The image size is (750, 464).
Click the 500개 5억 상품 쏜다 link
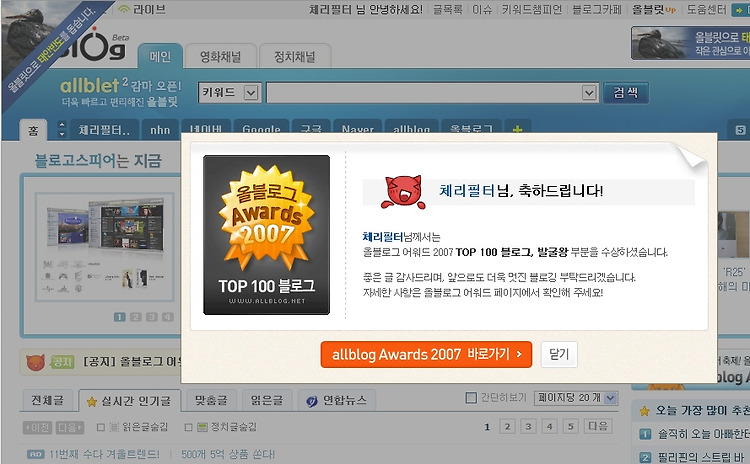tap(228, 454)
